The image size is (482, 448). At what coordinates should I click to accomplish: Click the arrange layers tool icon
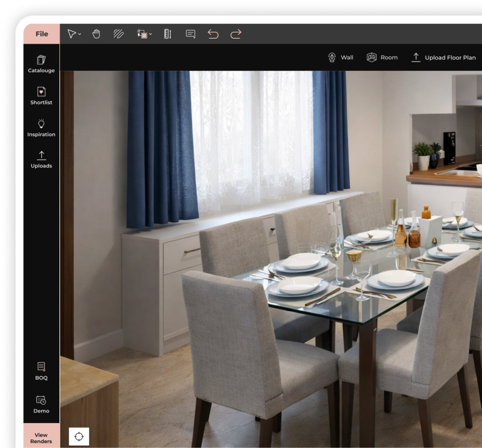click(x=142, y=34)
